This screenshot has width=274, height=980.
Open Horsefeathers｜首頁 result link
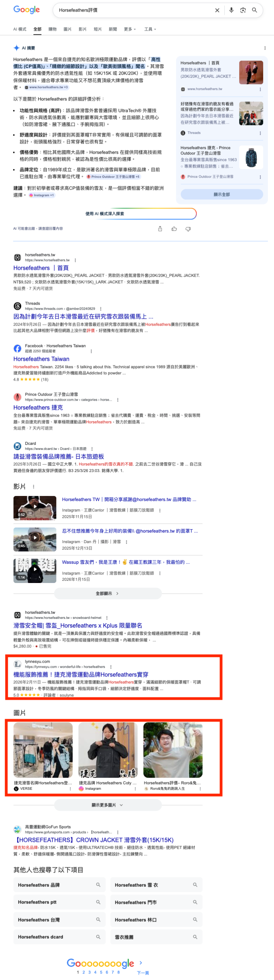[41, 268]
